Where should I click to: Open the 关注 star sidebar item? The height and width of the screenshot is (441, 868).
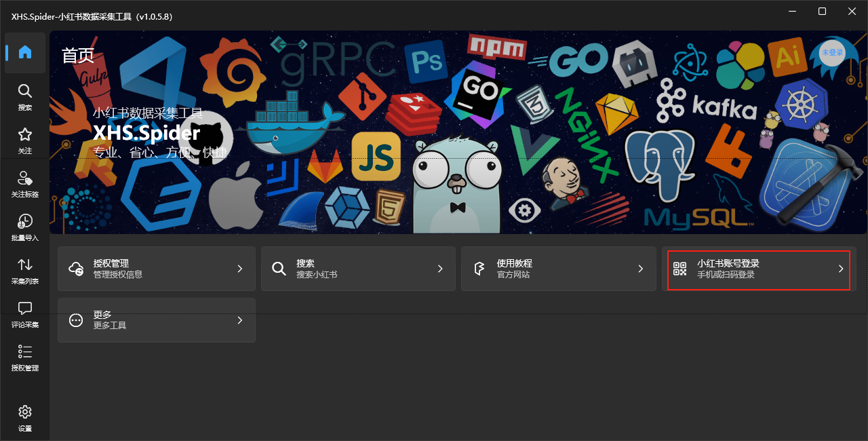25,140
